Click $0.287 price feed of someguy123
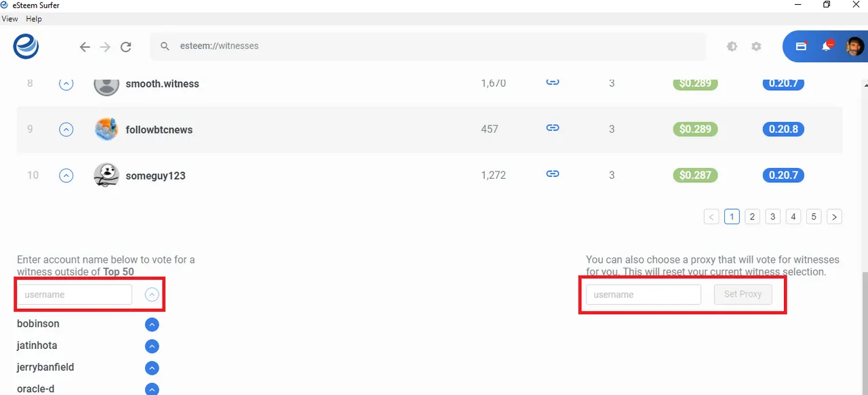This screenshot has height=395, width=868. (x=695, y=175)
